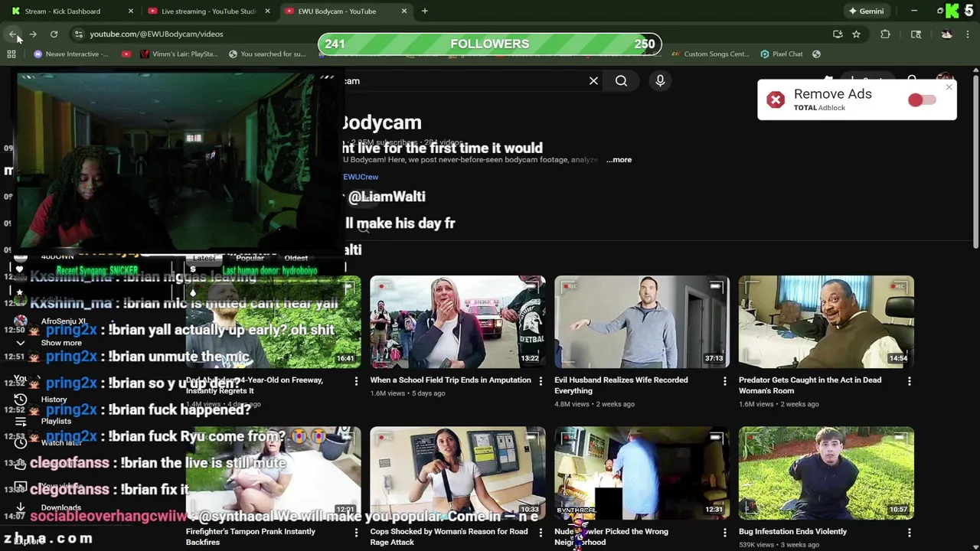980x551 pixels.
Task: Open the EWUCrew link
Action: click(361, 177)
